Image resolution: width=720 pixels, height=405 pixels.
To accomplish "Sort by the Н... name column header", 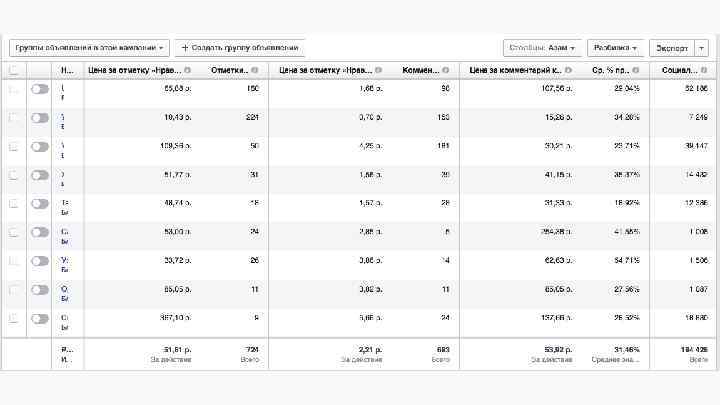I will (67, 70).
